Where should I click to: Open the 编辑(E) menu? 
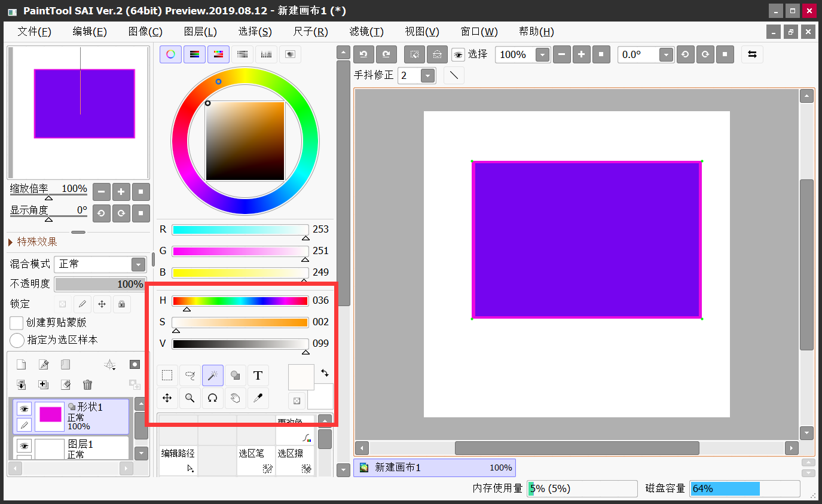[x=90, y=32]
